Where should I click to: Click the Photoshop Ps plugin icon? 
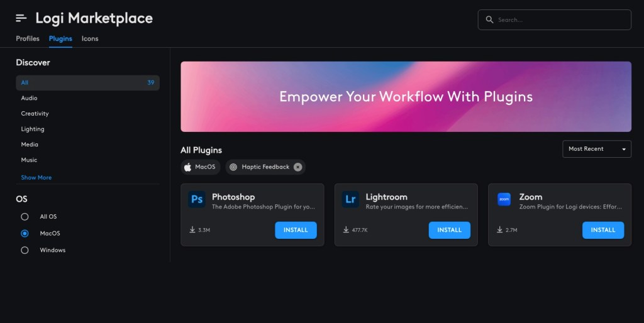coord(197,199)
